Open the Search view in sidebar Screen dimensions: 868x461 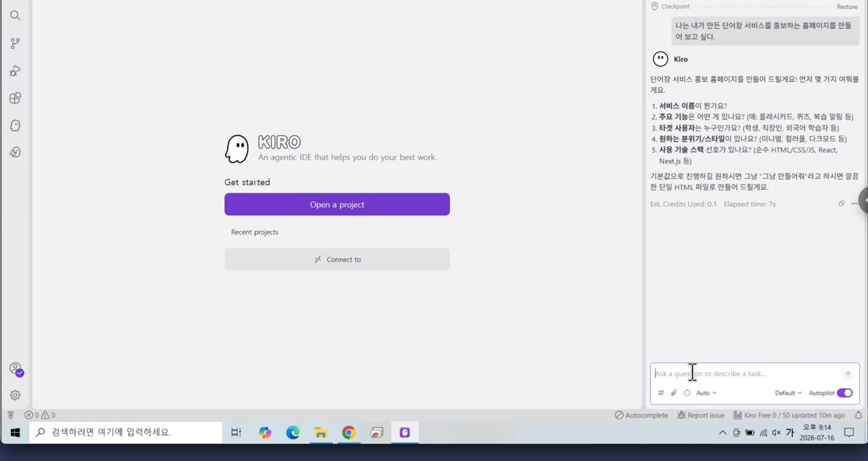point(15,15)
